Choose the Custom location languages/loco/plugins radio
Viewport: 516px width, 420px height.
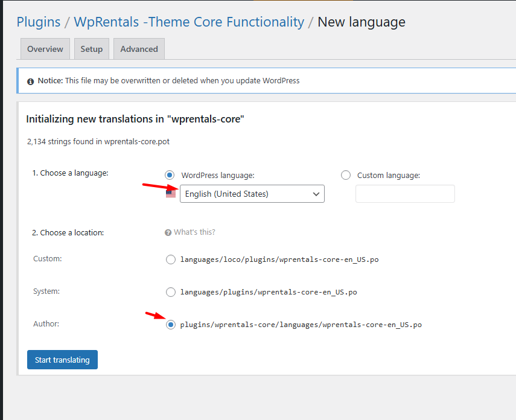pyautogui.click(x=170, y=259)
